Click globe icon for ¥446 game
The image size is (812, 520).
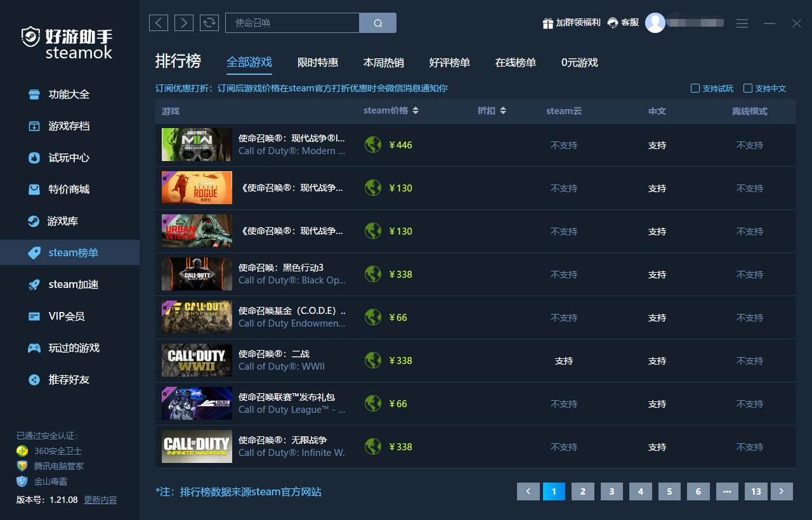[373, 145]
